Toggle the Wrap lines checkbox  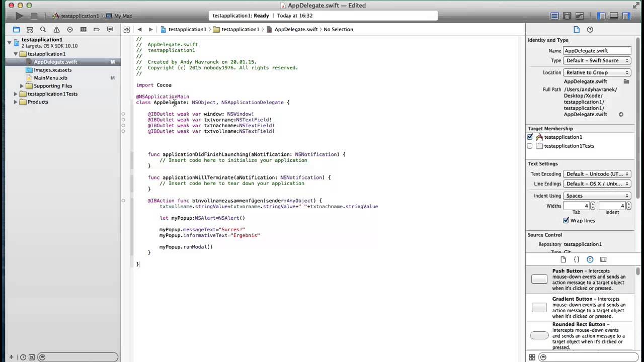coord(566,220)
